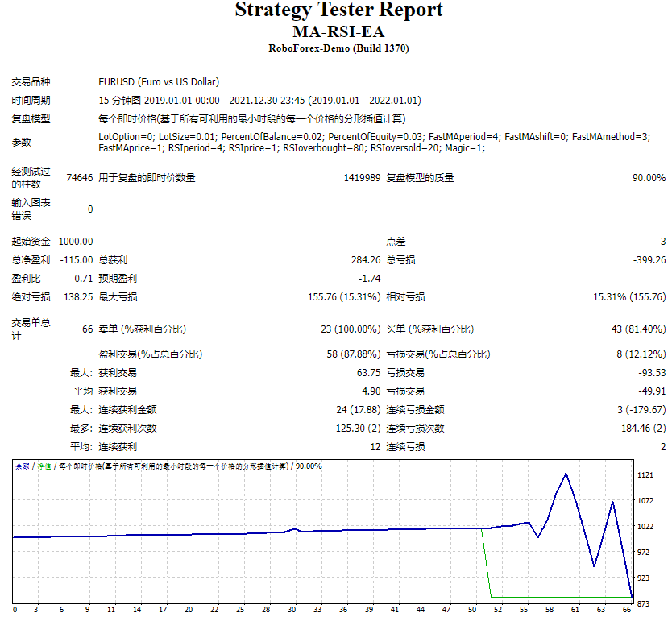Screen dimensions: 672x617
Task: Click total trades value 66
Action: click(x=88, y=329)
